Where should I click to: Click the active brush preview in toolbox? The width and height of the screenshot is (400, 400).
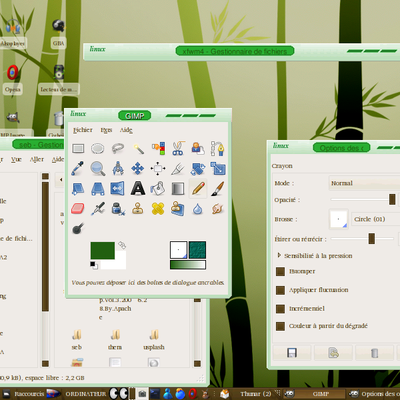pos(178,250)
